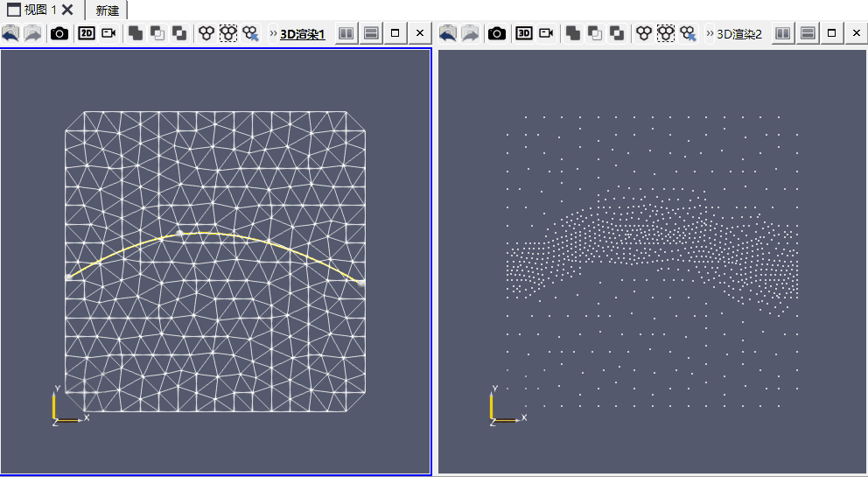Click the hexagon cursor pick icon in 3D渲染1
This screenshot has height=477, width=868.
coord(251,34)
